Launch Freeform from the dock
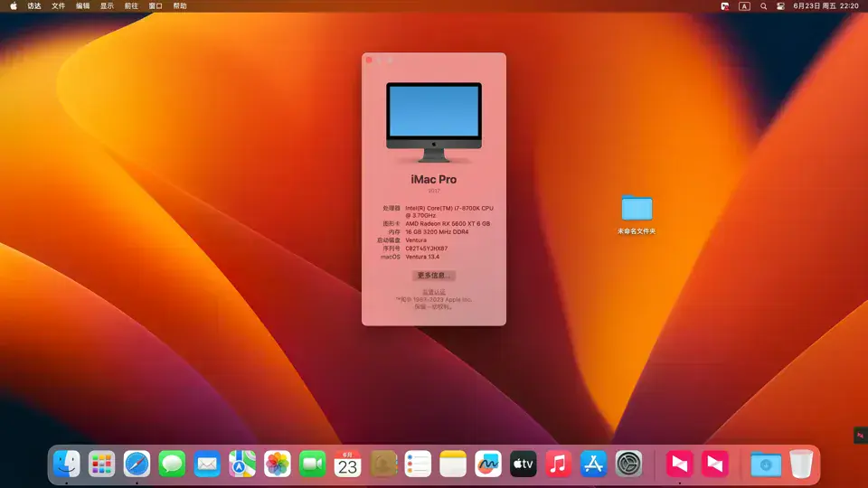The height and width of the screenshot is (488, 868). tap(488, 464)
